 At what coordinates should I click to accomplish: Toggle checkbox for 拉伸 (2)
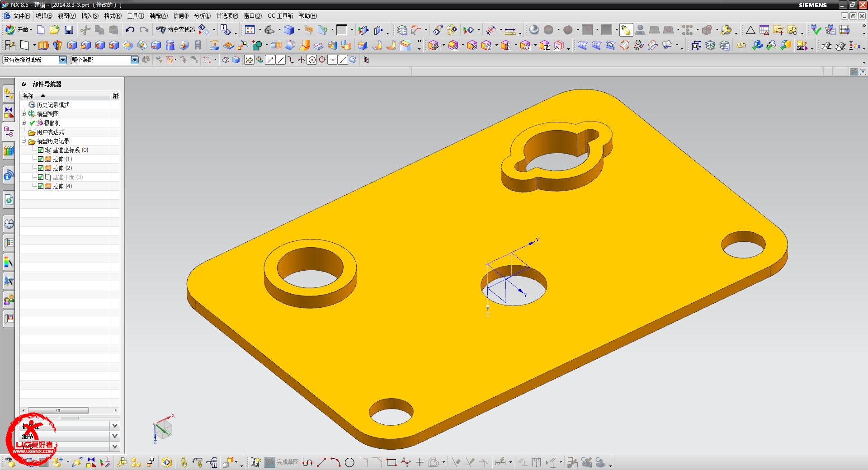[41, 168]
